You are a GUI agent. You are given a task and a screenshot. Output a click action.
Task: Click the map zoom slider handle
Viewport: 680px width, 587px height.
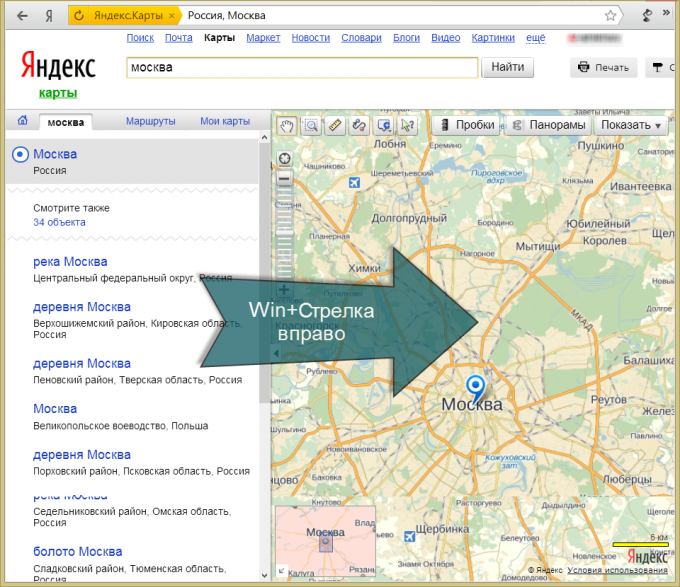click(x=284, y=233)
